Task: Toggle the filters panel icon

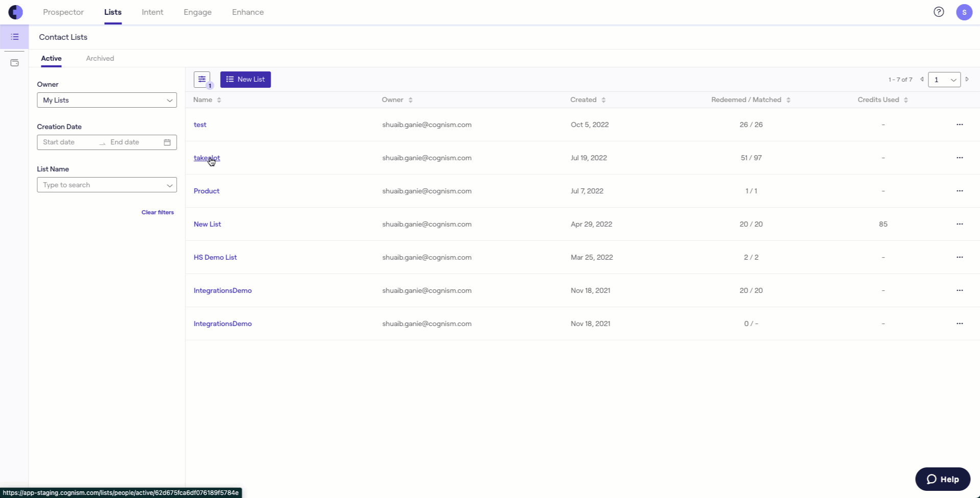Action: (x=202, y=79)
